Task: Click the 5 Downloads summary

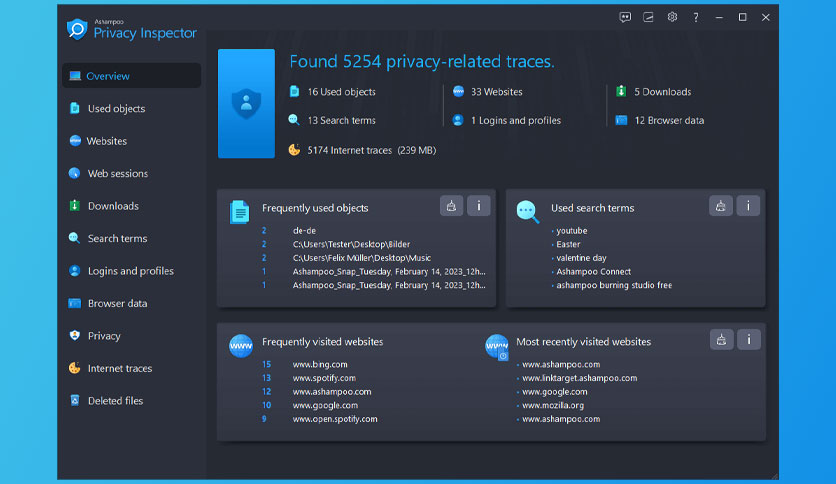Action: 653,92
